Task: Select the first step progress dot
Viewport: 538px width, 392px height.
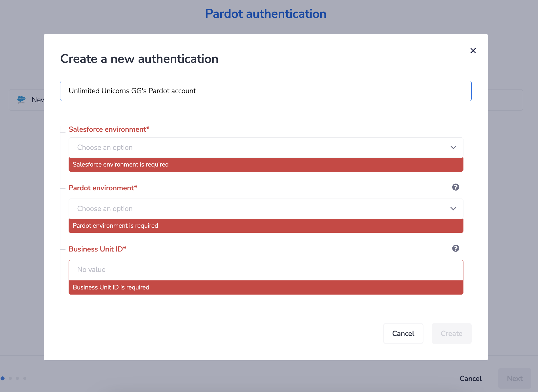Action: [x=3, y=378]
